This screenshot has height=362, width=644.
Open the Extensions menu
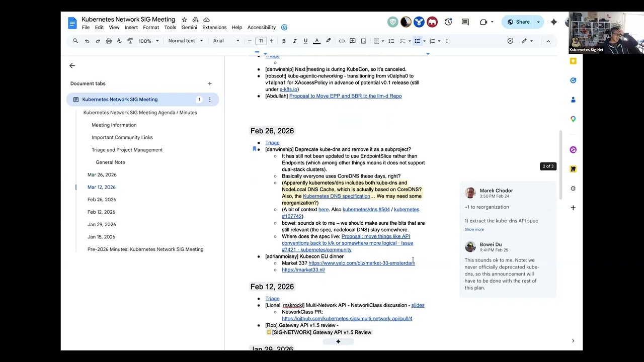(x=214, y=28)
